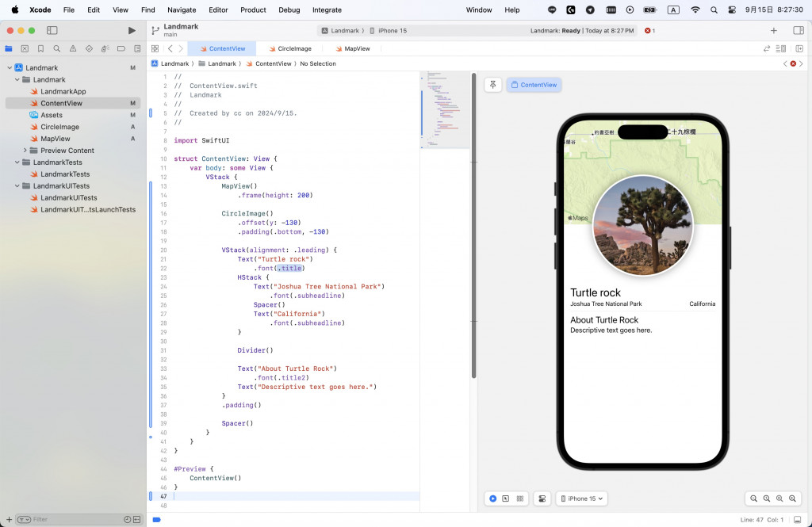The height and width of the screenshot is (527, 812).
Task: Switch canvas to Selectable preview mode
Action: point(506,498)
